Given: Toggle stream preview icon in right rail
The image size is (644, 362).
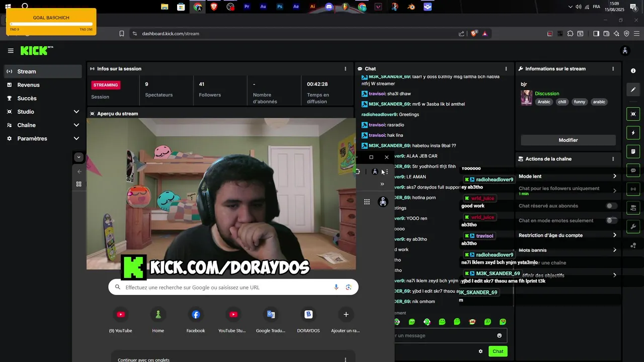Looking at the screenshot, I should (633, 114).
